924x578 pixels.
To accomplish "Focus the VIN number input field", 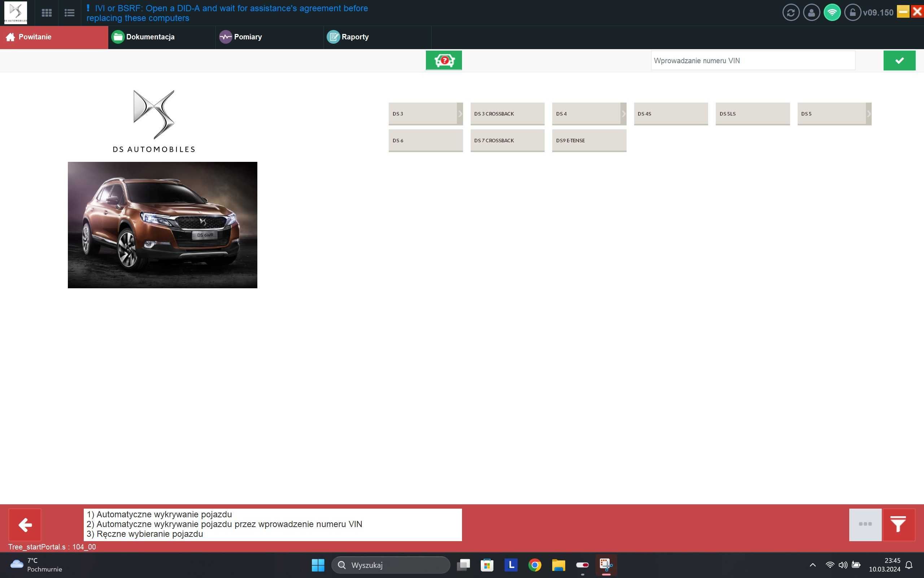I will (x=753, y=60).
